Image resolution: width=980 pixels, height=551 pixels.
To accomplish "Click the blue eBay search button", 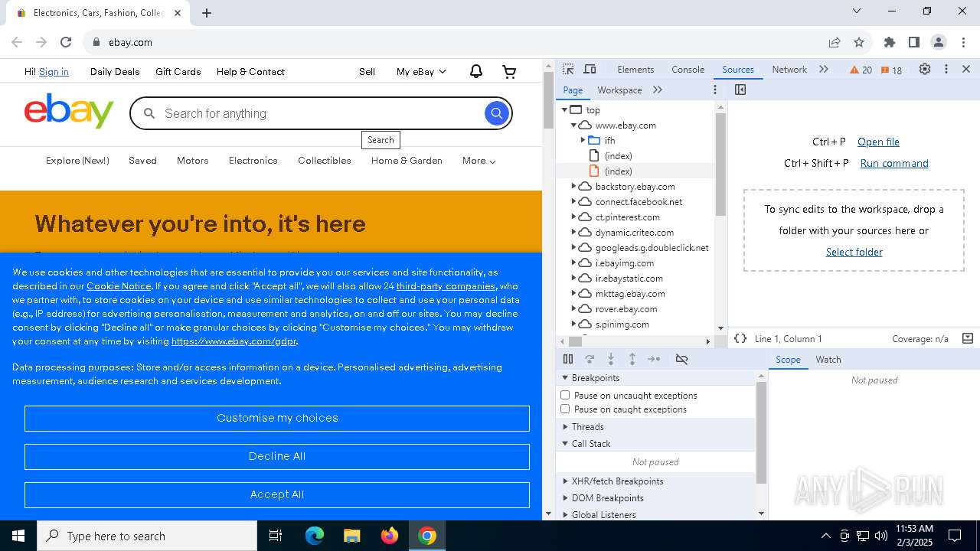I will (497, 113).
